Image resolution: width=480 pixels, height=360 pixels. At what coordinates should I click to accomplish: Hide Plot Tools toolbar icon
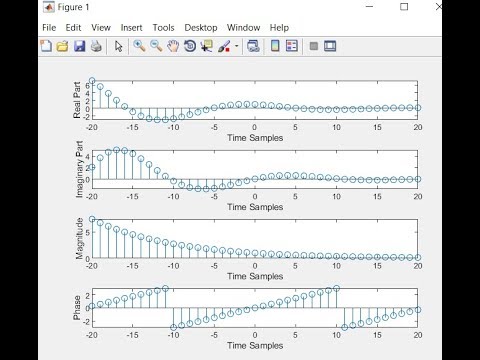click(x=314, y=46)
